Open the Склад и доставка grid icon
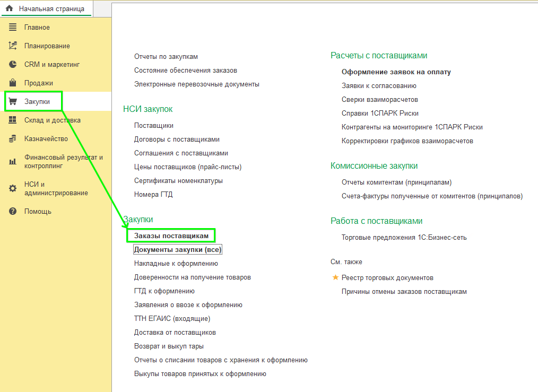Image resolution: width=538 pixels, height=392 pixels. (x=12, y=120)
